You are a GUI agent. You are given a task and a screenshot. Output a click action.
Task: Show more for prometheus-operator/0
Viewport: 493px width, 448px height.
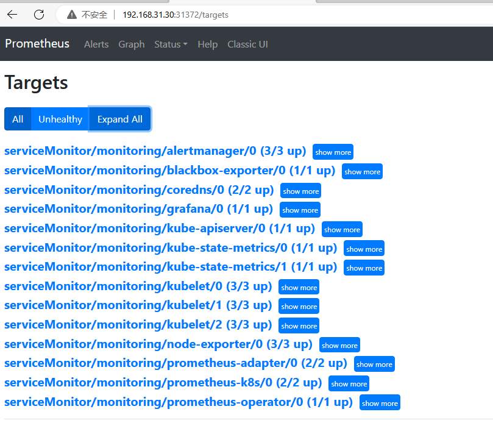[380, 403]
